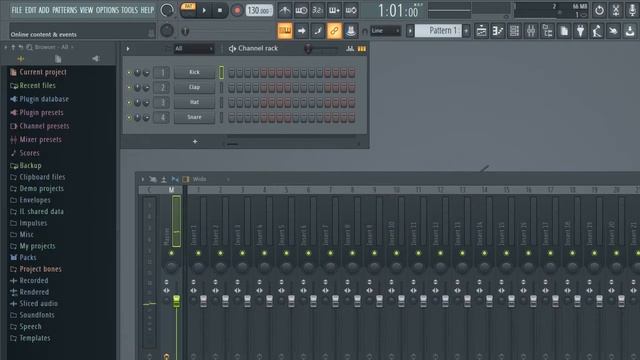Click the tempo field showing 130
The height and width of the screenshot is (360, 640).
click(x=259, y=10)
